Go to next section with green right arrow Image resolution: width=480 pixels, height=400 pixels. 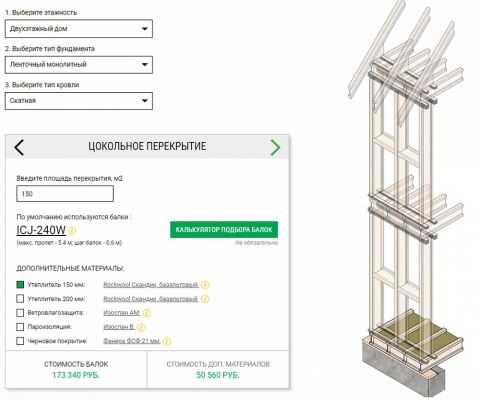tap(275, 147)
